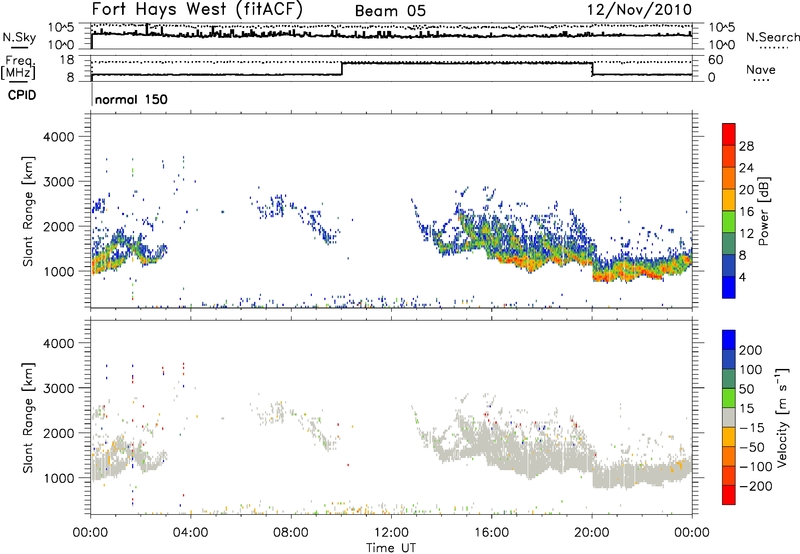Screen dimensions: 800x554
Task: Click the 'CPID' label
Action: pos(22,95)
